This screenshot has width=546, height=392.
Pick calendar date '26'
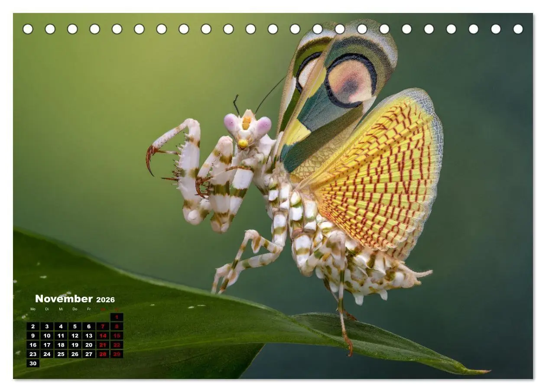tap(75, 354)
